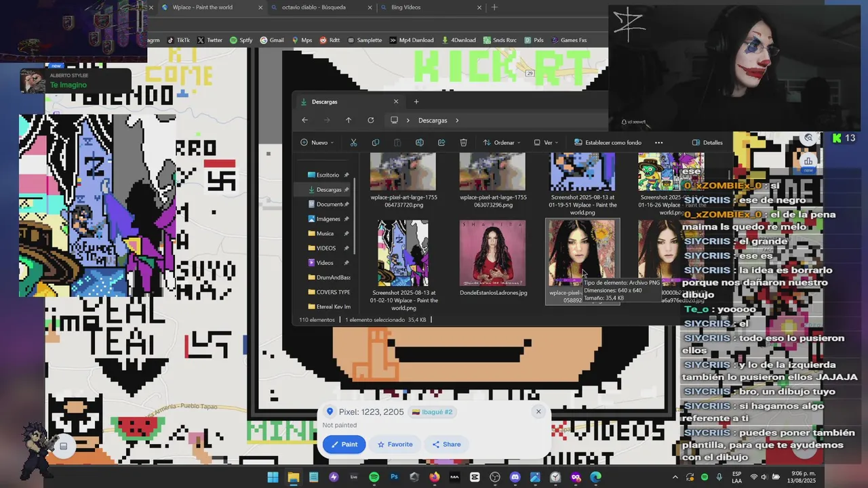Select Música in the Explorer sidebar
Screen dimensions: 868x488
point(325,233)
